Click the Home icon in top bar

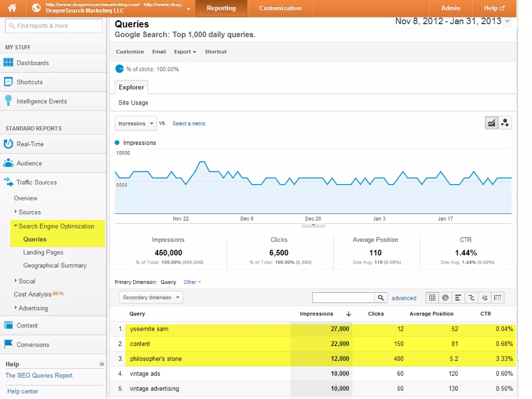pos(12,8)
